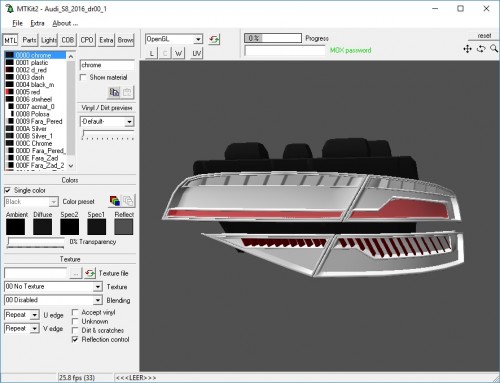500x383 pixels.
Task: Select the rotate view icon
Action: 481,49
